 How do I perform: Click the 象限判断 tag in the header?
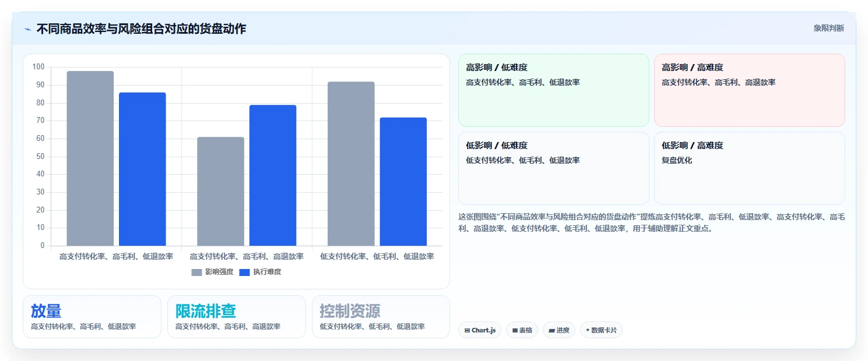click(x=828, y=28)
